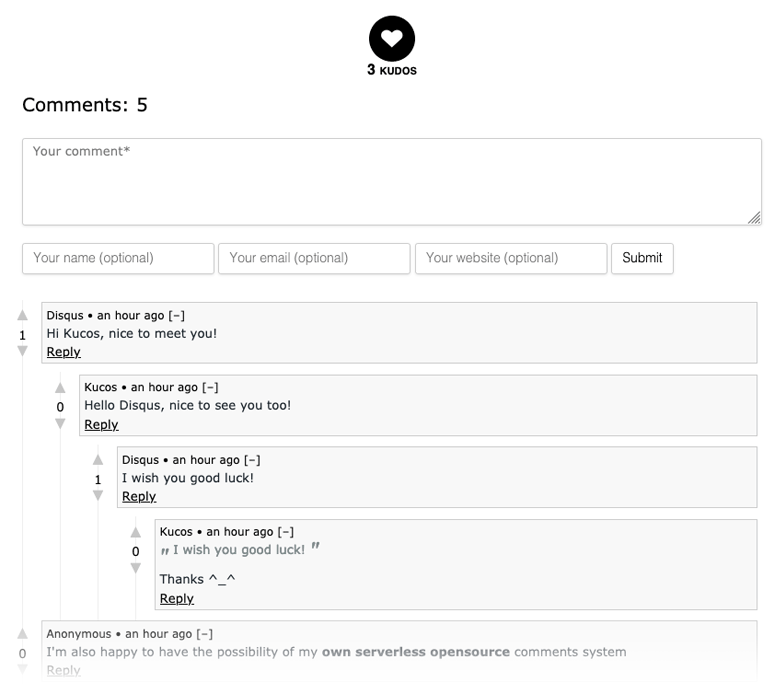This screenshot has width=783, height=700.
Task: Collapse Kucos's "Hello Disqus" comment
Action: pyautogui.click(x=210, y=388)
